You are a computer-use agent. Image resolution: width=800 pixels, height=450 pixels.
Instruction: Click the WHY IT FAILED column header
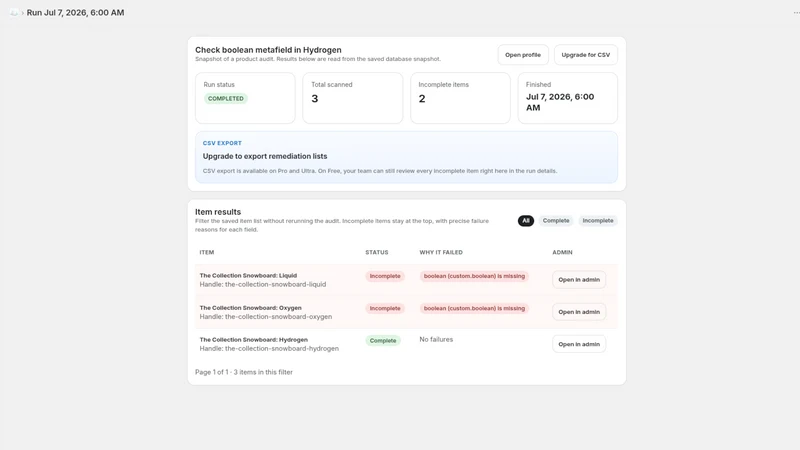[x=441, y=253]
